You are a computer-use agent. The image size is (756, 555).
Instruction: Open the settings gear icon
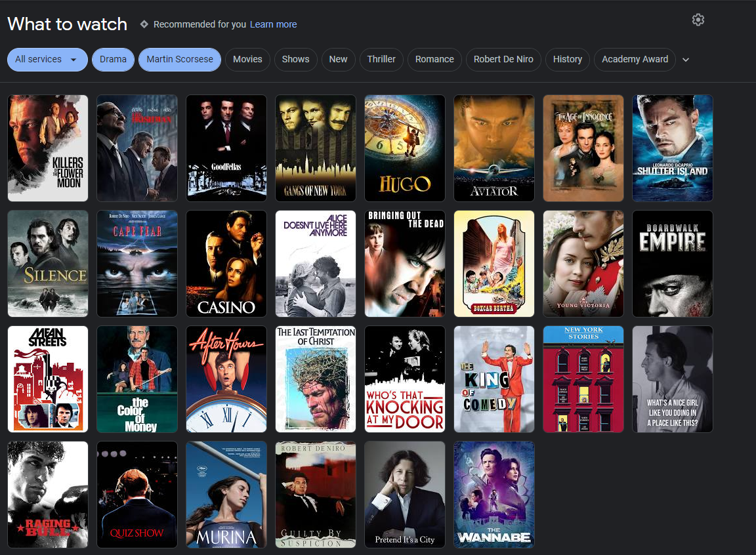[x=698, y=20]
